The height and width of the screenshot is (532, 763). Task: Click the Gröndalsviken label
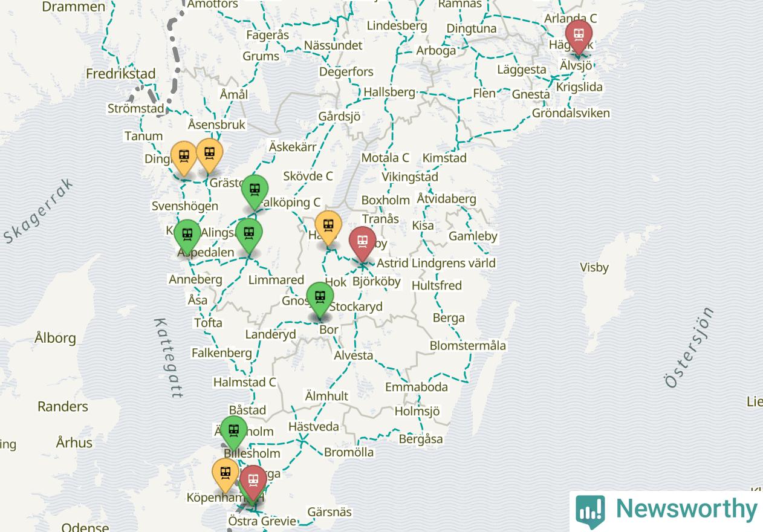click(x=571, y=113)
